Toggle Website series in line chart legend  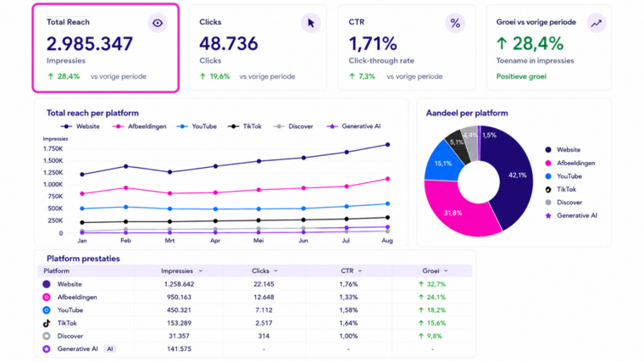click(x=80, y=126)
